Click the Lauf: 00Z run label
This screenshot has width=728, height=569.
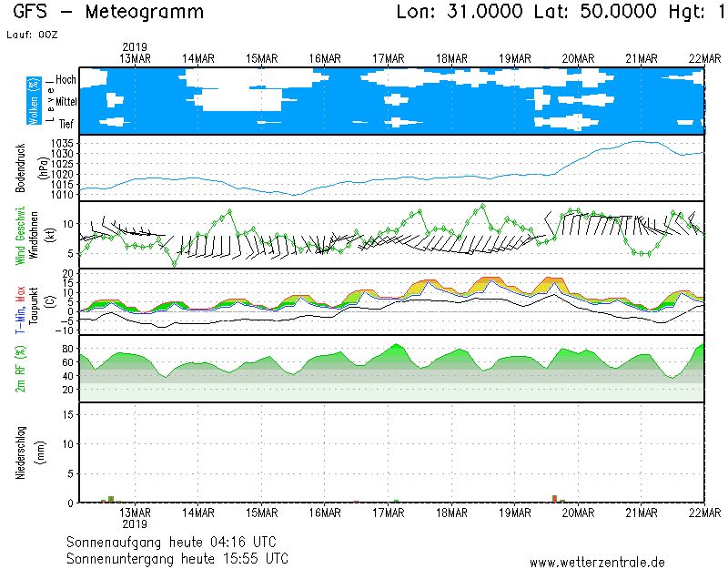(x=36, y=33)
